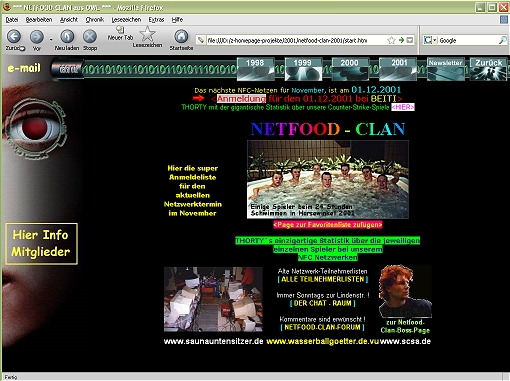Click the whirlpool group photo thumbnail
This screenshot has width=510, height=381.
[x=328, y=179]
